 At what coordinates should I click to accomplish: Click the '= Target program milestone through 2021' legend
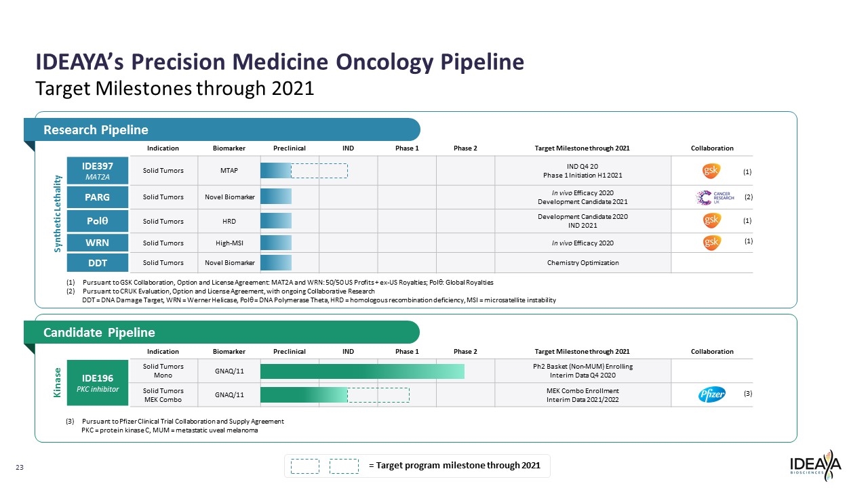click(x=454, y=465)
